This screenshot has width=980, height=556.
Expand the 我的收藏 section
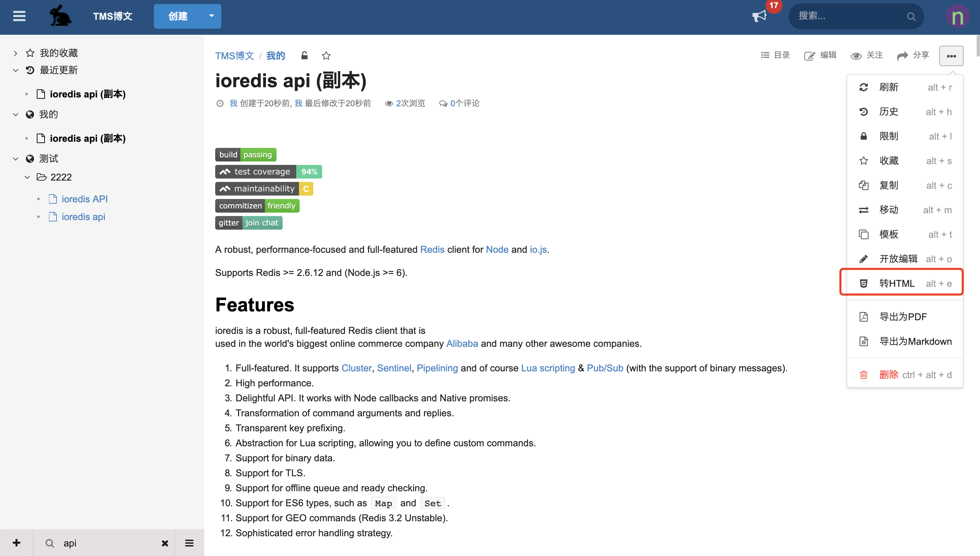(x=15, y=53)
